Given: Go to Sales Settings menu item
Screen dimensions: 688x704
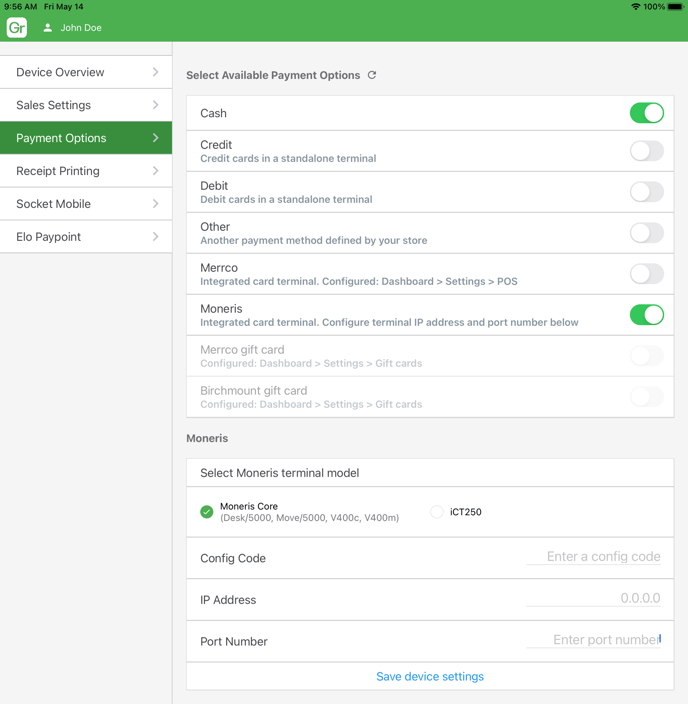Looking at the screenshot, I should (x=86, y=105).
